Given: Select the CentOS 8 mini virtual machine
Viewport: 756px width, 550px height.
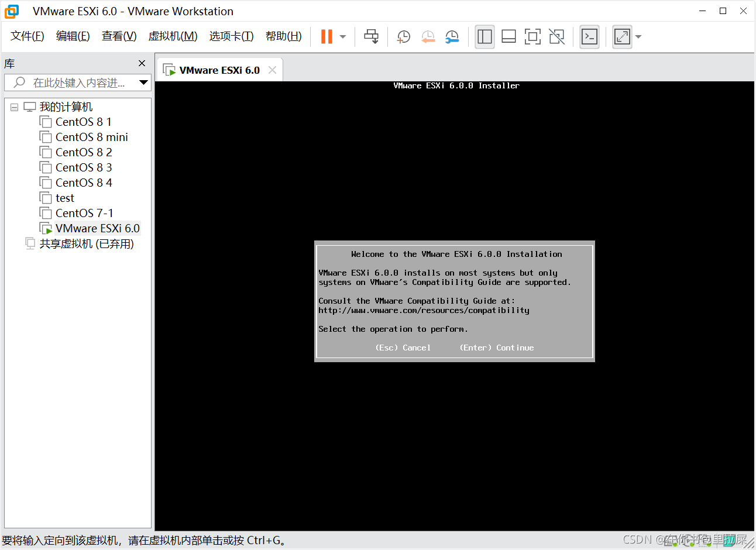Looking at the screenshot, I should click(92, 137).
